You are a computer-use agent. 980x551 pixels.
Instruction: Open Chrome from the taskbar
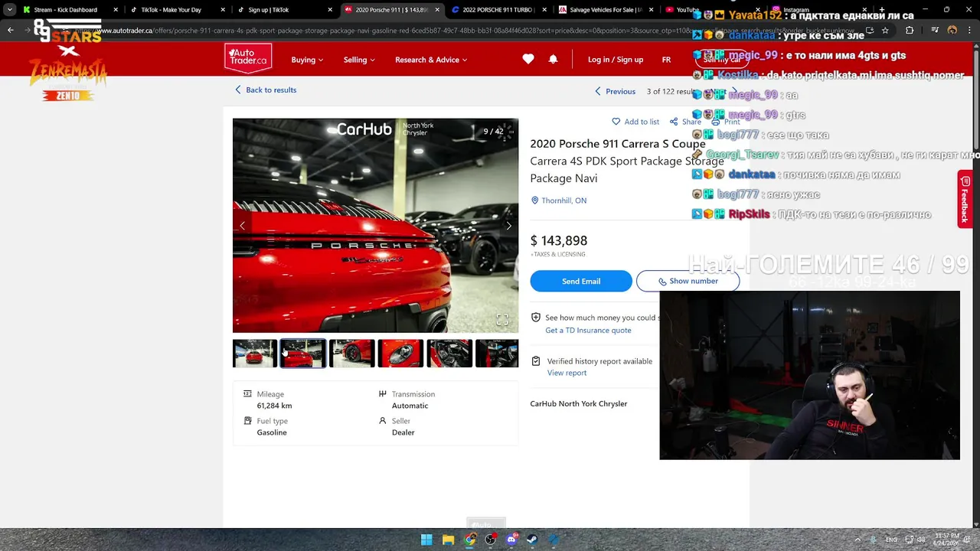click(x=469, y=540)
